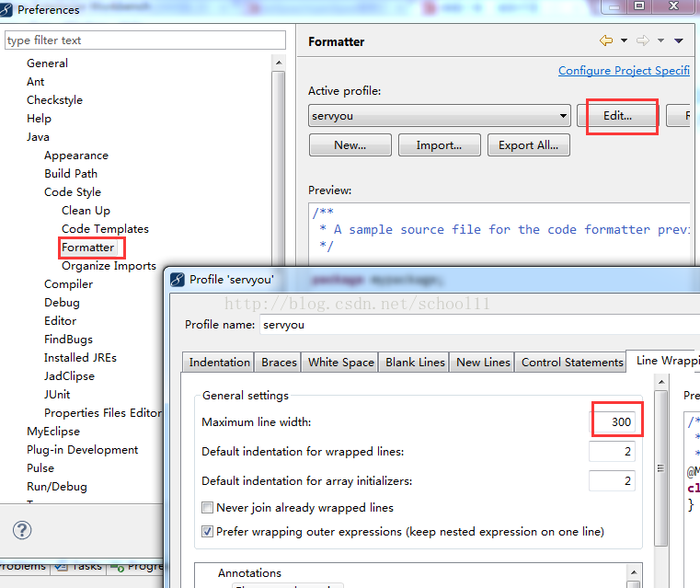Click the yellow back navigation arrow
Screen dimensions: 700x588
(605, 41)
